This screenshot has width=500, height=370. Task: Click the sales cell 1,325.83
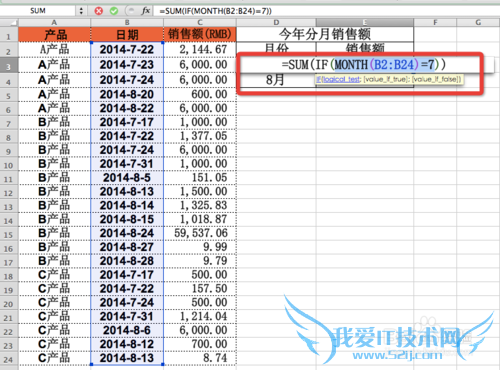pos(200,205)
